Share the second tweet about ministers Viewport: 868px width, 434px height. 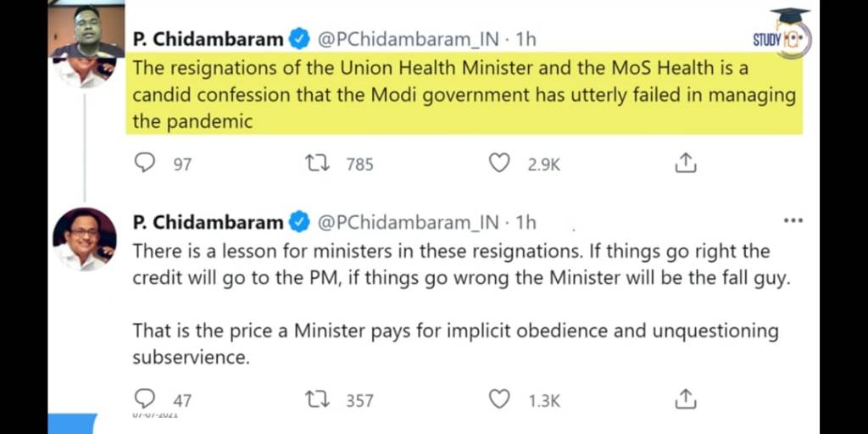click(x=685, y=398)
